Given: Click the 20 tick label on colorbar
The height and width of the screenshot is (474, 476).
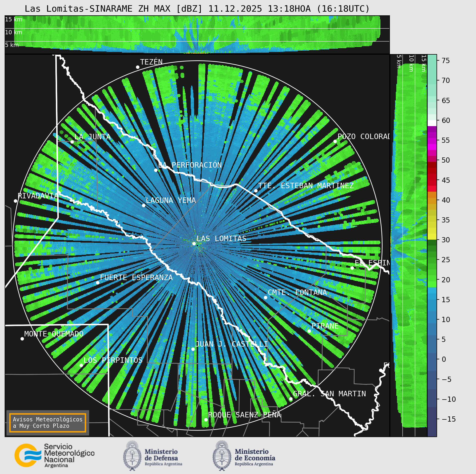Looking at the screenshot, I should point(446,280).
